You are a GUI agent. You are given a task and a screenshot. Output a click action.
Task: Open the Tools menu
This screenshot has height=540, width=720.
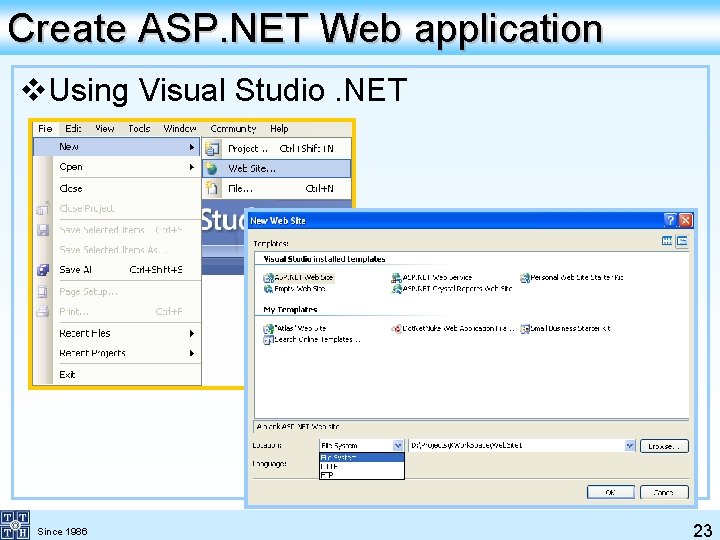click(139, 129)
